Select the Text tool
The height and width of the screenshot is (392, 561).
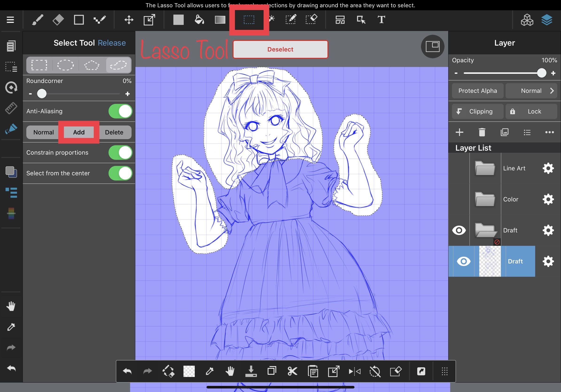(381, 20)
